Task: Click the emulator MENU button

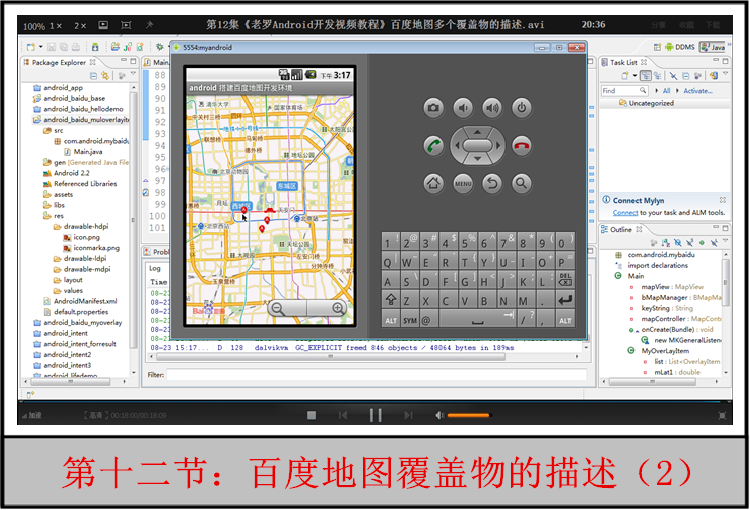Action: click(463, 183)
